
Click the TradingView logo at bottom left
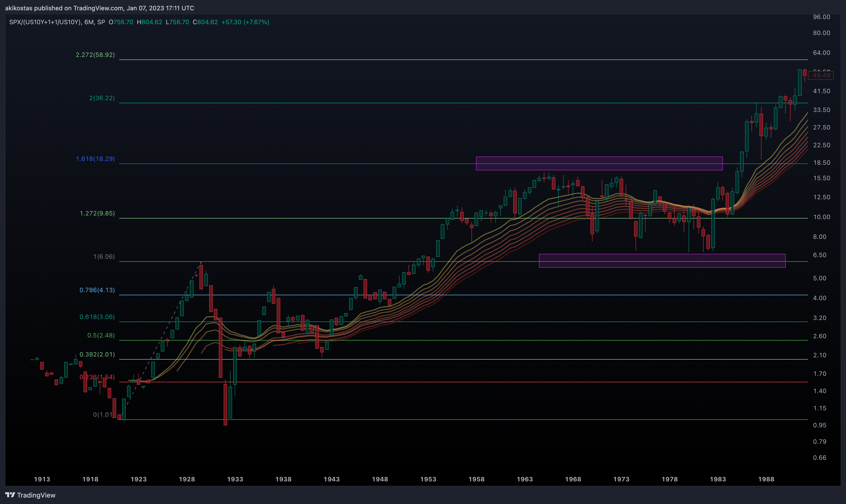30,495
